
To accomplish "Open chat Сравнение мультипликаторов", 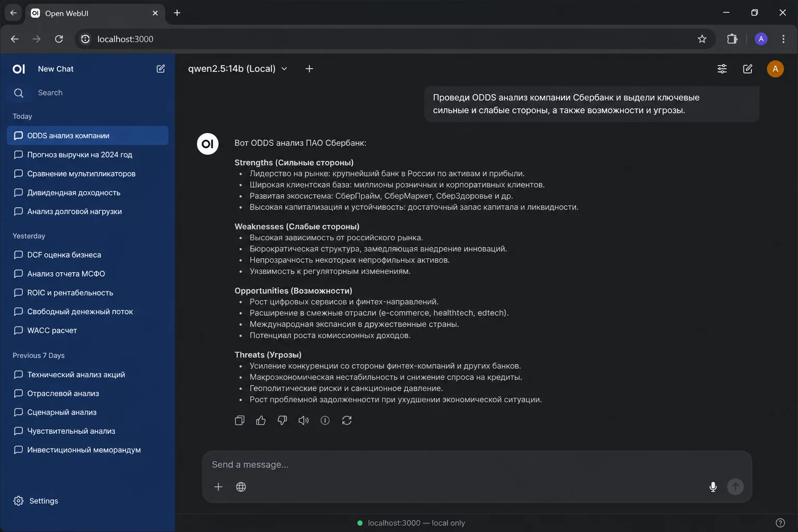I will point(88,174).
